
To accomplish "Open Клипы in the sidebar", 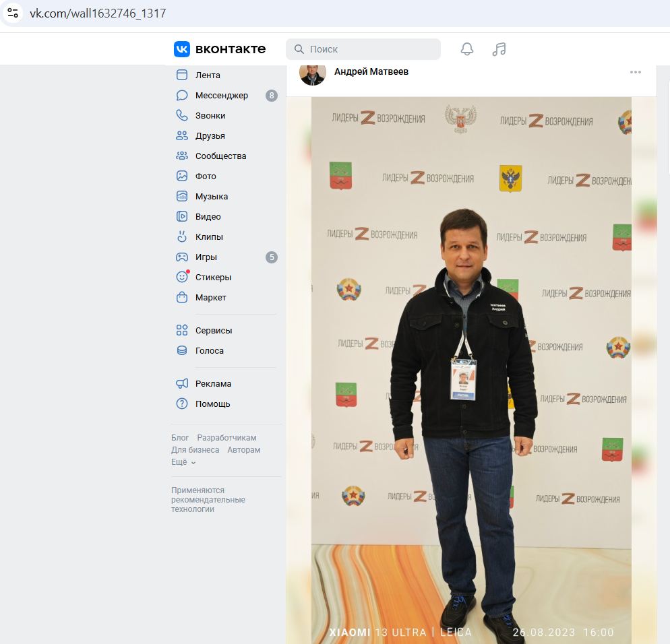I will (x=209, y=237).
